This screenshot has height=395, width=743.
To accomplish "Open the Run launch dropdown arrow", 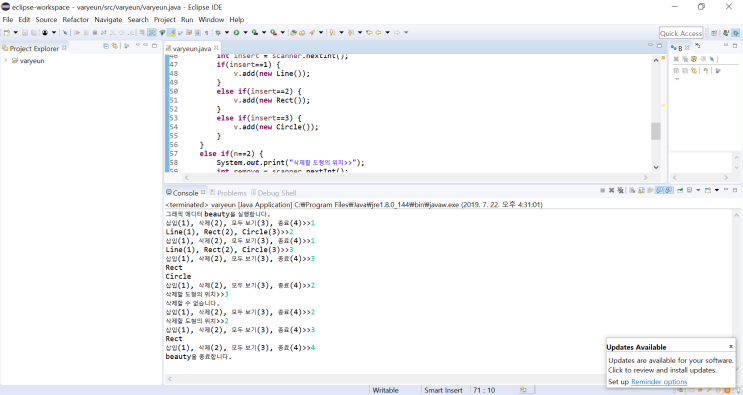I will tap(245, 33).
